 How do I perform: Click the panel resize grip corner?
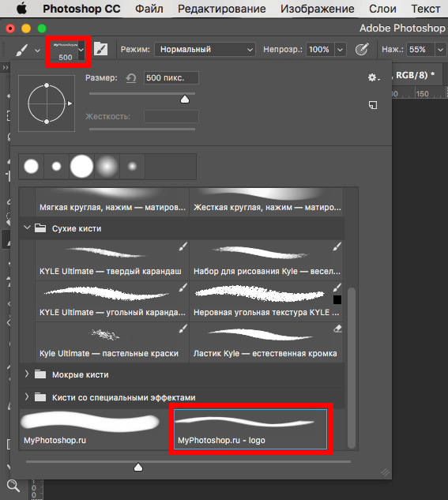385,472
